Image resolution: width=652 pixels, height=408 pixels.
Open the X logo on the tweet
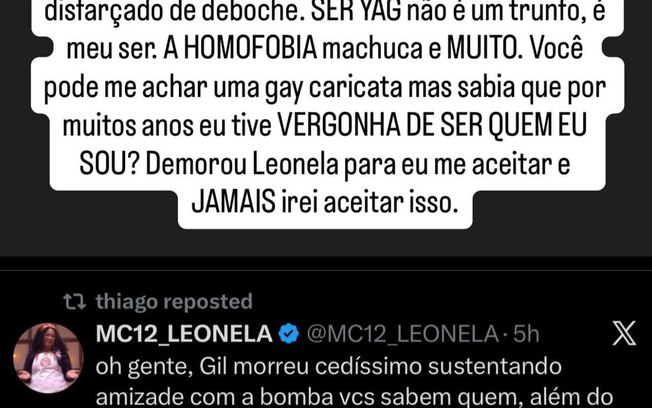[624, 334]
